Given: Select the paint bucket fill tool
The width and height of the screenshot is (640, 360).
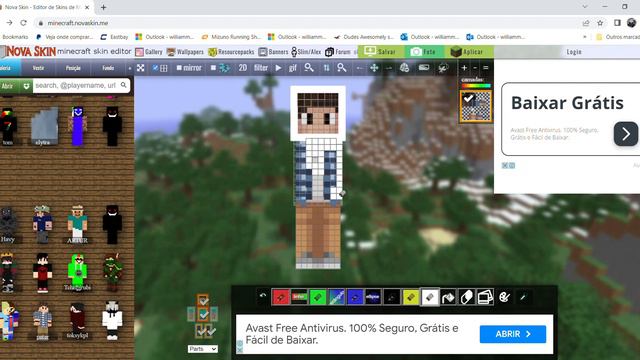Looking at the screenshot, I should click(x=448, y=297).
